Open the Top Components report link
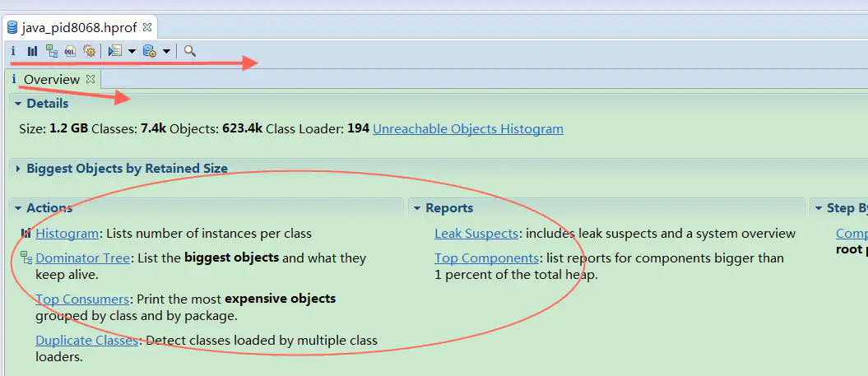Screen dimensions: 868x376 [x=486, y=258]
